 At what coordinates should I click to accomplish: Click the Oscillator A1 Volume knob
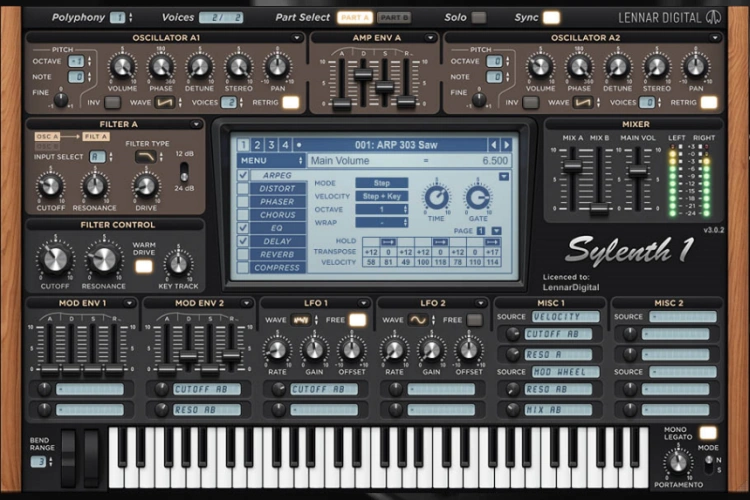point(122,67)
